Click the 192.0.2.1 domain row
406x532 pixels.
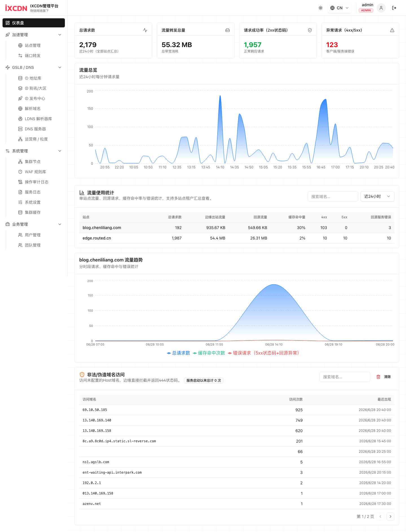[x=237, y=483]
